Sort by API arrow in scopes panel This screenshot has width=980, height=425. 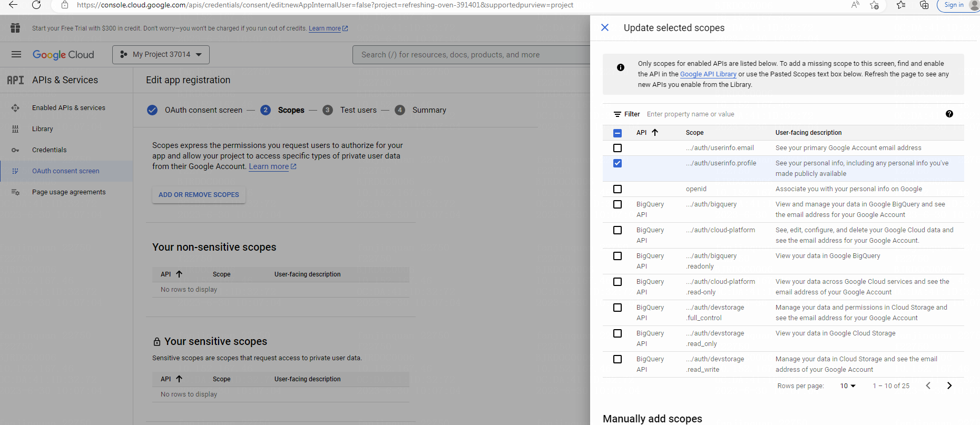[x=655, y=132]
